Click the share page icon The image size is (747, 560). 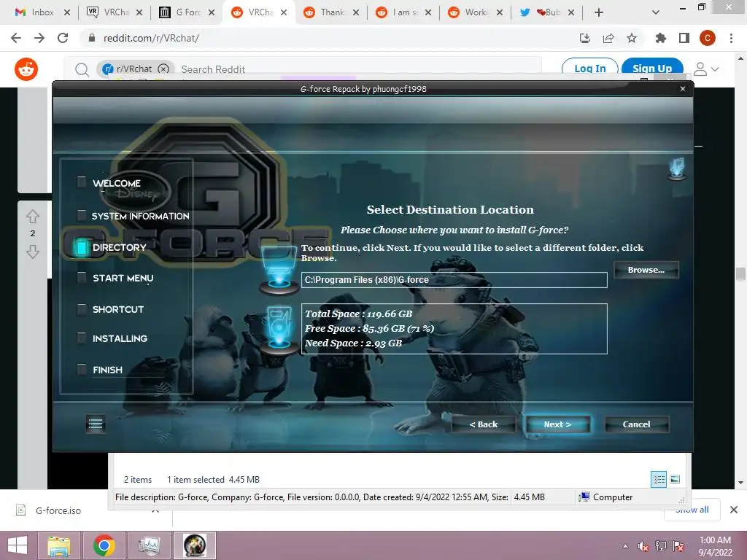click(608, 38)
